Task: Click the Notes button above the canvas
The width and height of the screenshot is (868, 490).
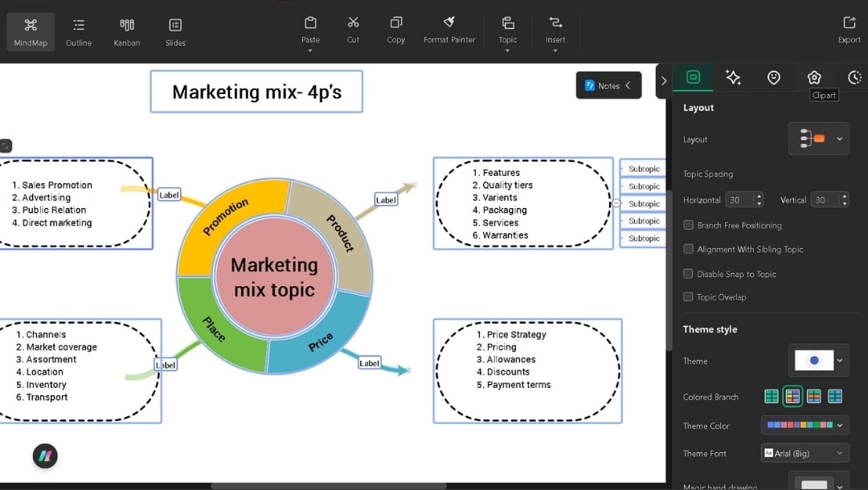Action: point(608,85)
